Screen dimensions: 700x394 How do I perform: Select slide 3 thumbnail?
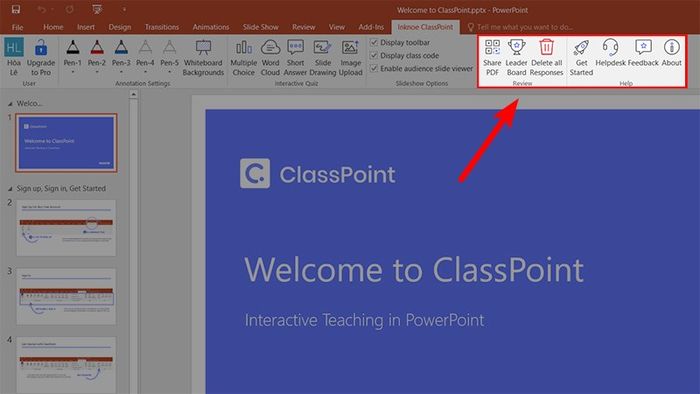(67, 296)
